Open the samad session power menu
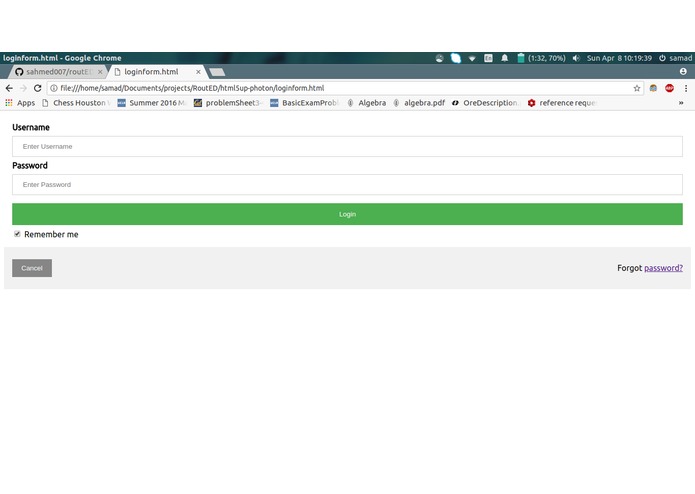The width and height of the screenshot is (695, 494). (x=675, y=58)
